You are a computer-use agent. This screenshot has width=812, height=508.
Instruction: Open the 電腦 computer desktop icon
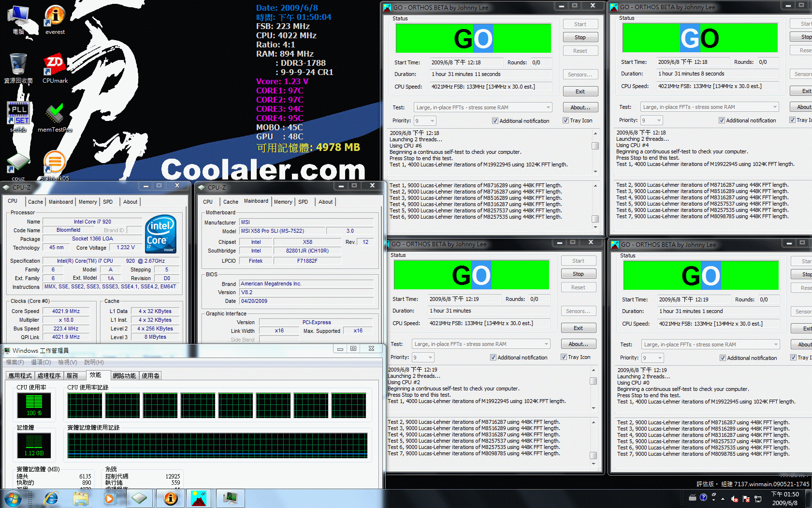click(x=18, y=19)
